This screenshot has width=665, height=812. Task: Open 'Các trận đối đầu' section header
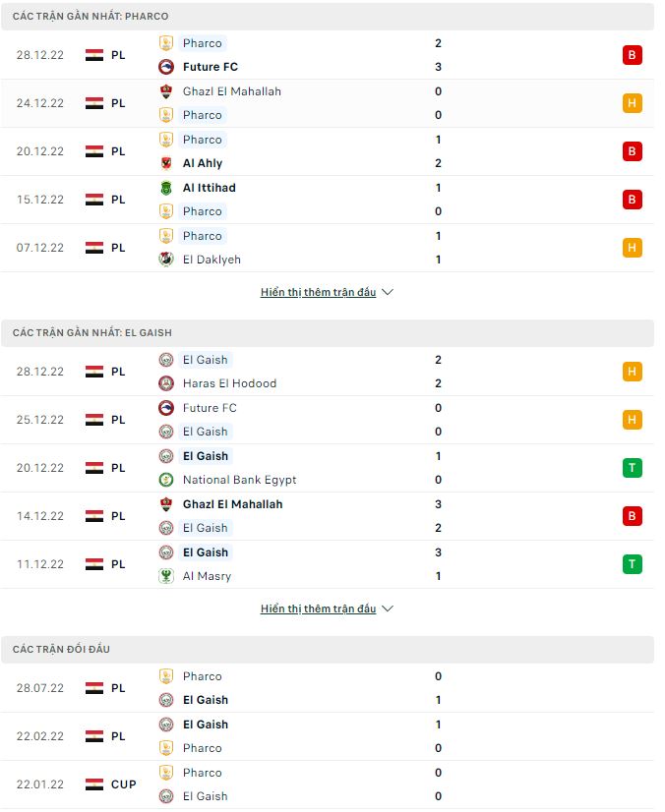(62, 650)
